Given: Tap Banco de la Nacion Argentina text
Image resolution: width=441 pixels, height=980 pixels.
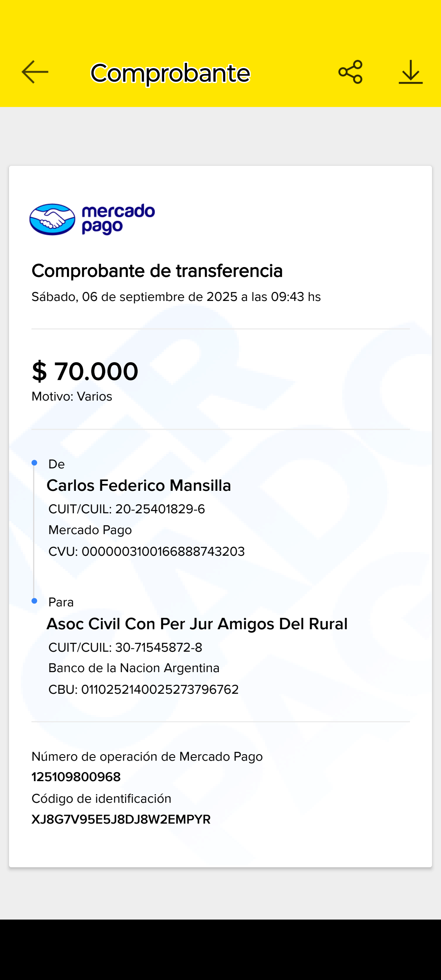Looking at the screenshot, I should [x=134, y=668].
